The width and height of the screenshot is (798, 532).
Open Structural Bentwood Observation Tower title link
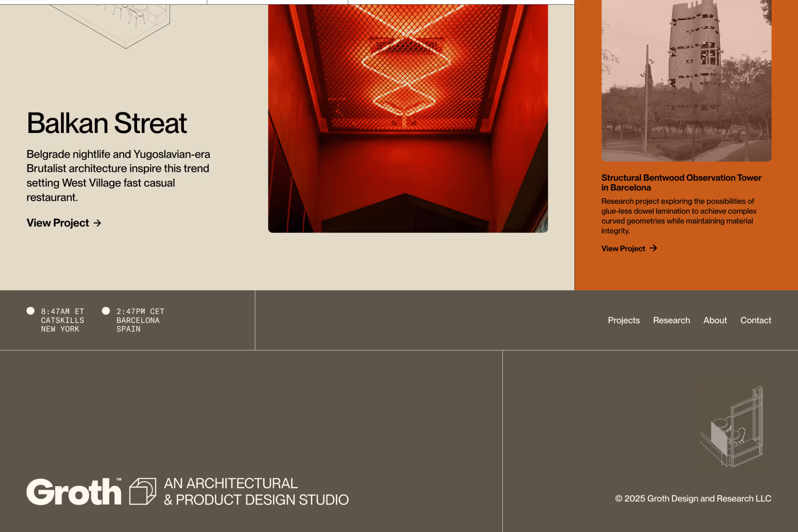681,183
